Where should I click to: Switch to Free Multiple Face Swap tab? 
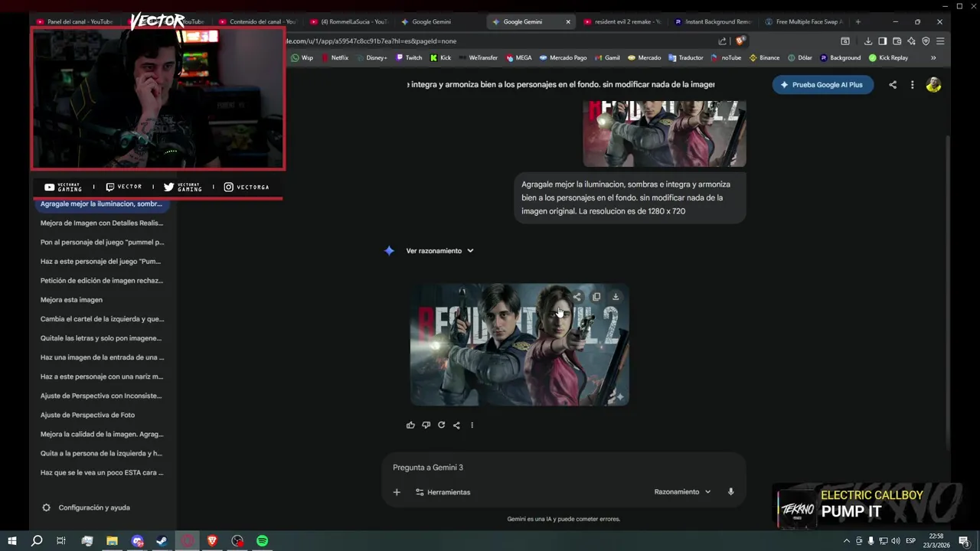click(804, 21)
